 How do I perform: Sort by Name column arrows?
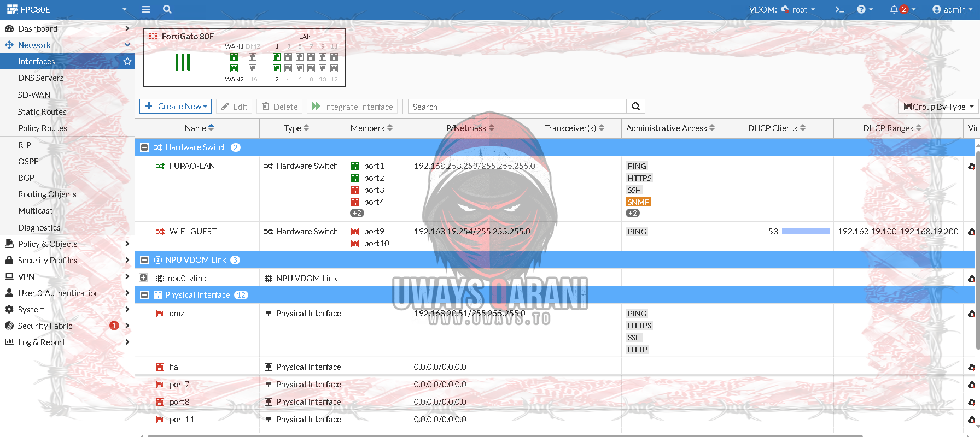click(x=211, y=128)
